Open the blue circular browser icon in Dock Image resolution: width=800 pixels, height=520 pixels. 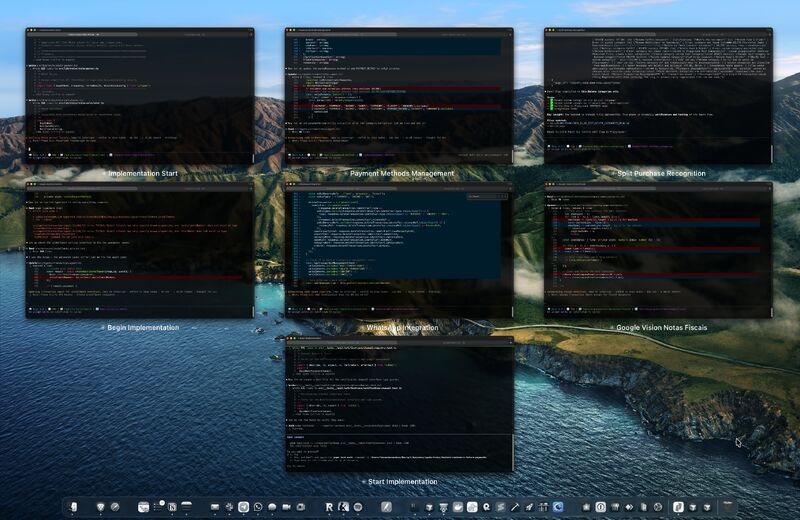click(558, 507)
